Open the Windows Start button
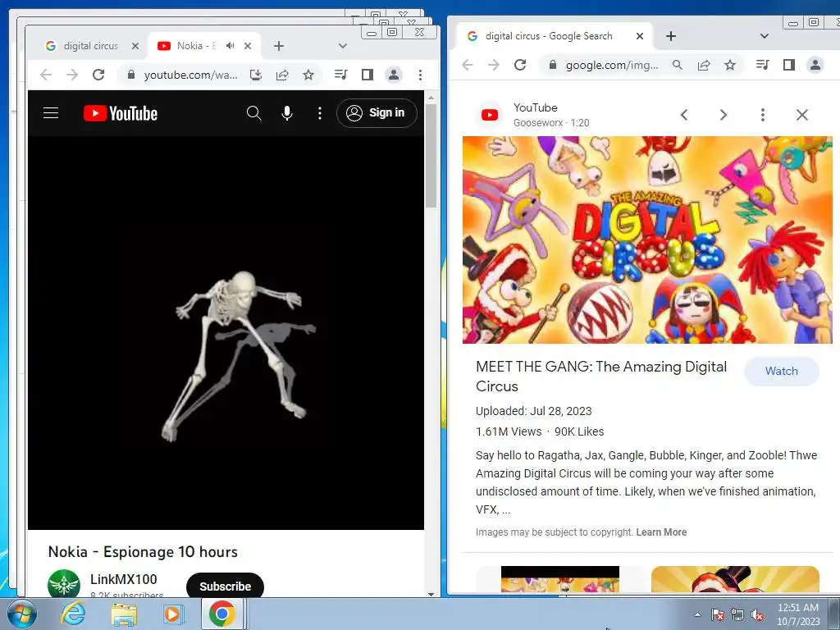This screenshot has width=840, height=630. click(22, 614)
